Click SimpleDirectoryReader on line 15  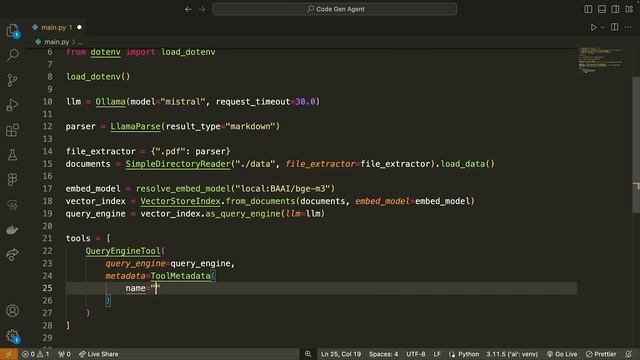click(x=178, y=164)
